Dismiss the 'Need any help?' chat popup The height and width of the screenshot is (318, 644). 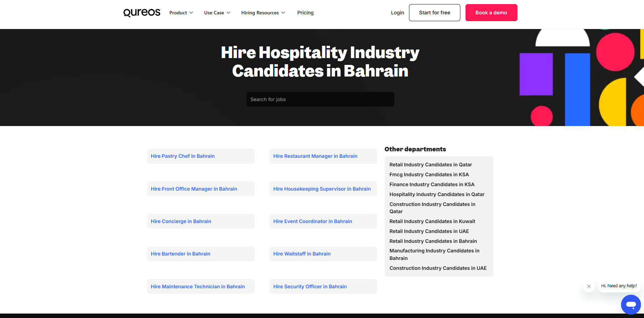click(589, 286)
